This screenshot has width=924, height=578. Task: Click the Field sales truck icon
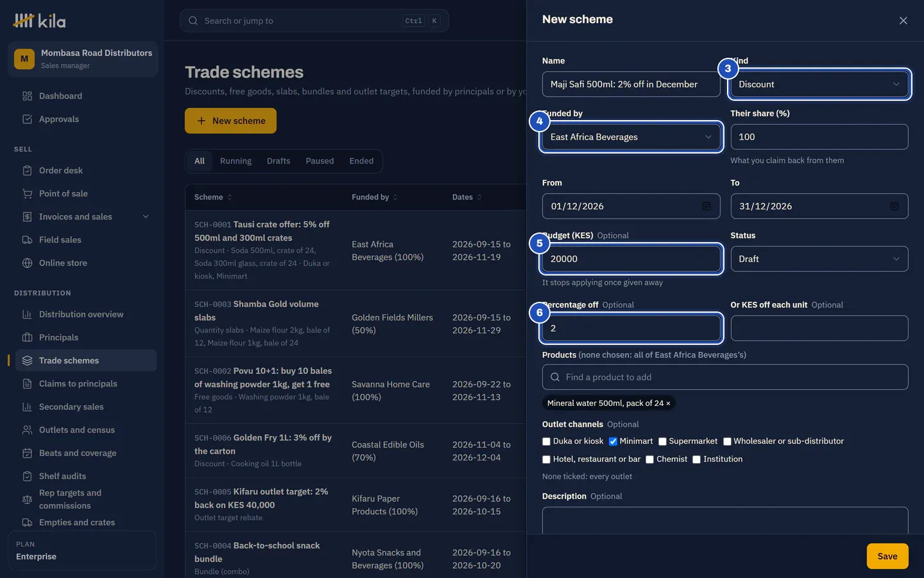click(x=27, y=240)
